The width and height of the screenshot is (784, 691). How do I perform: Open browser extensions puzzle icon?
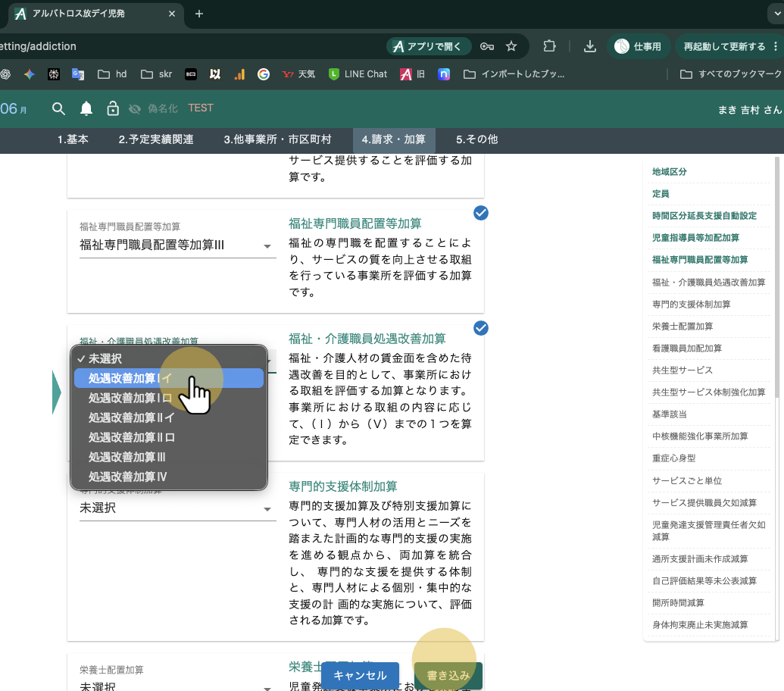tap(549, 46)
